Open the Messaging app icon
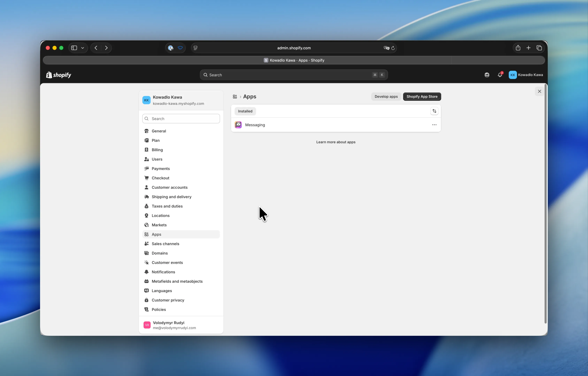The image size is (588, 376). [238, 125]
